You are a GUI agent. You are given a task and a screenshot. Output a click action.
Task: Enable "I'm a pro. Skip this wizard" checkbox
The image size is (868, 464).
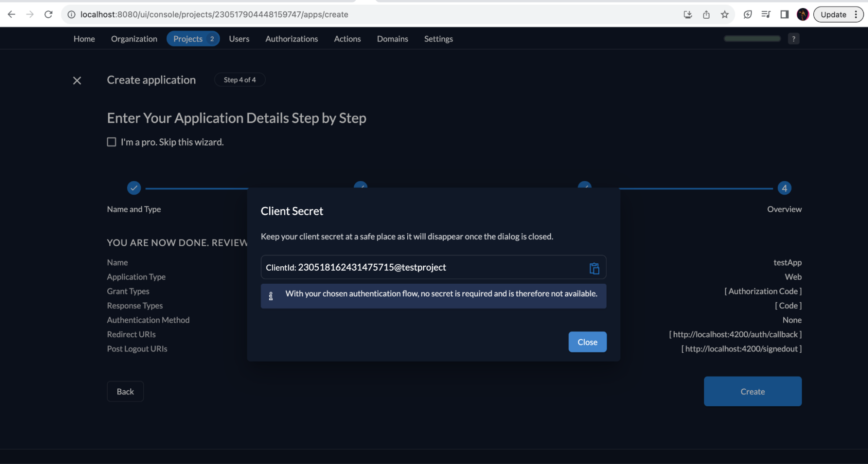coord(112,142)
